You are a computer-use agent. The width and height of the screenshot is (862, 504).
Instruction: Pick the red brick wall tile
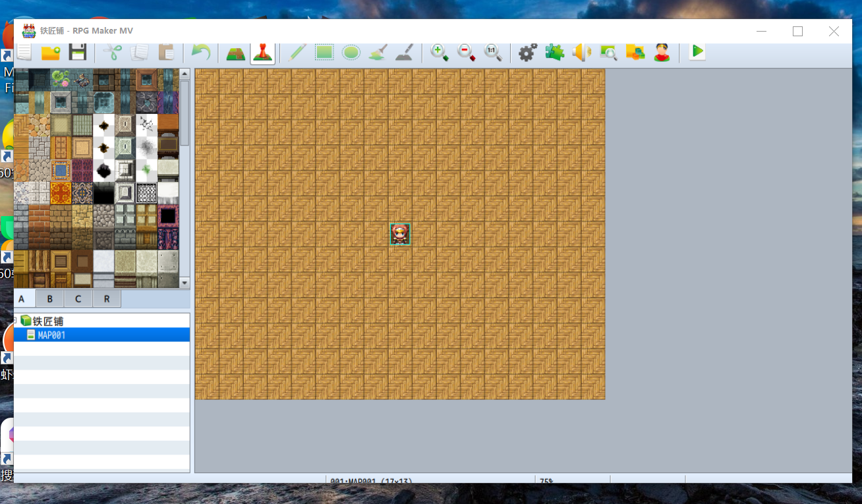pyautogui.click(x=38, y=215)
